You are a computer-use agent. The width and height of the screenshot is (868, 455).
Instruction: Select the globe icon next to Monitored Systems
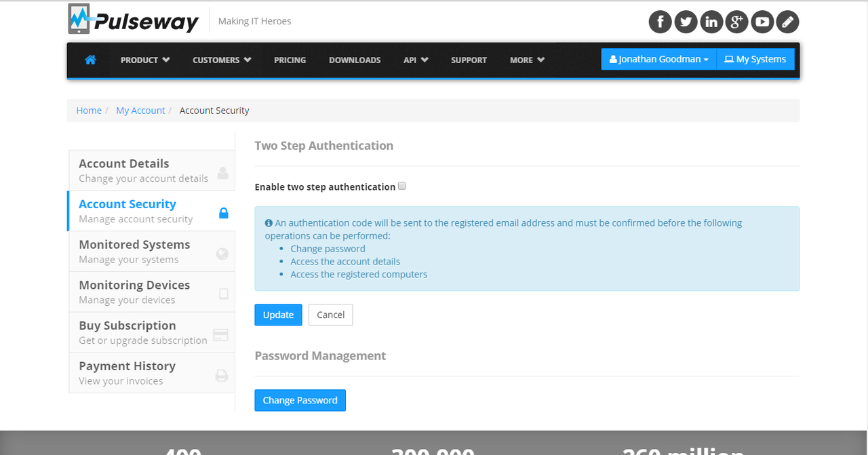tap(222, 254)
